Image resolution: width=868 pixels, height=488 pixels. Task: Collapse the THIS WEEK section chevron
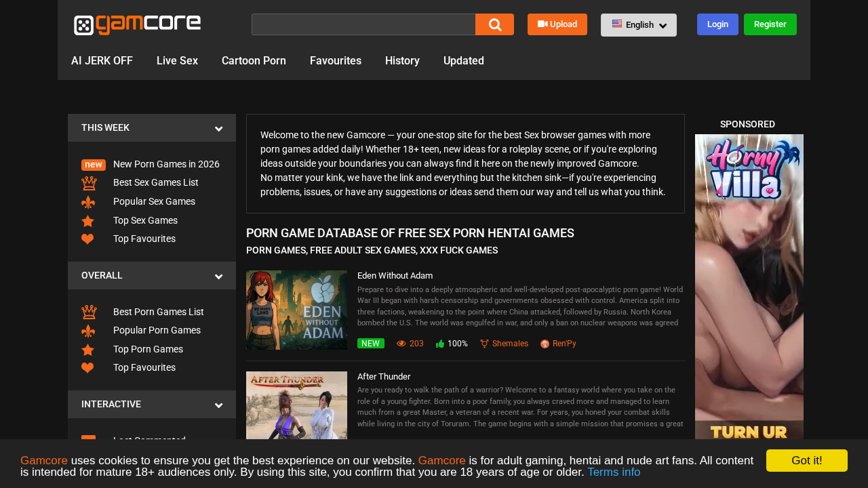pos(218,128)
